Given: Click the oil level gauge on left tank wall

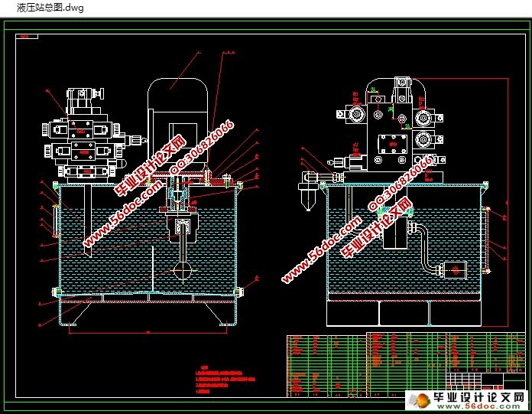Looking at the screenshot, I should click(x=55, y=220).
